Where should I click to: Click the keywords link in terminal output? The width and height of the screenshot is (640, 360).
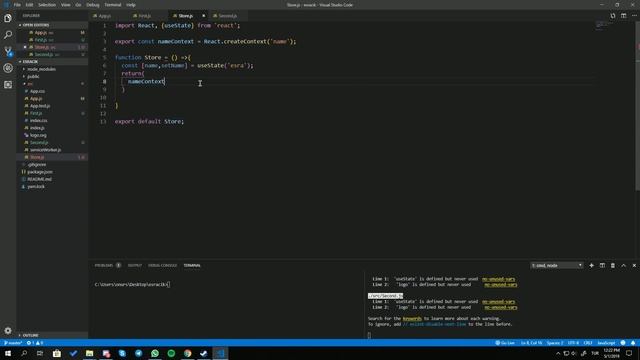tap(412, 318)
